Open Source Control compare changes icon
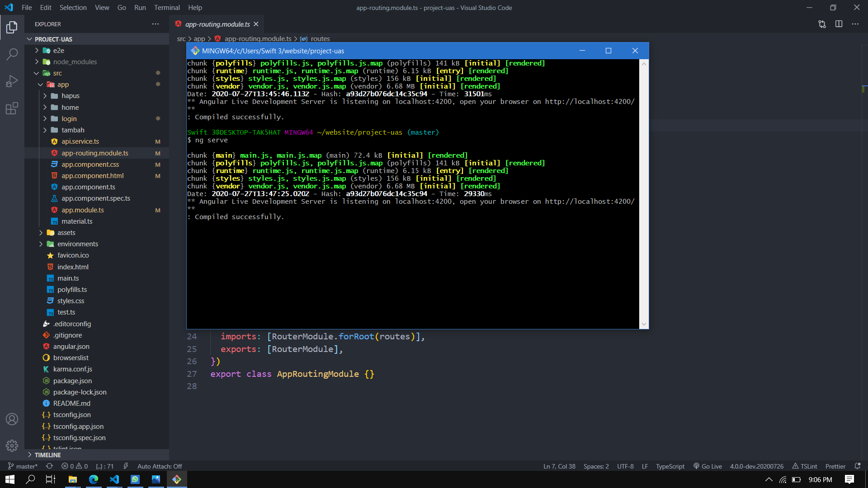 tap(822, 24)
